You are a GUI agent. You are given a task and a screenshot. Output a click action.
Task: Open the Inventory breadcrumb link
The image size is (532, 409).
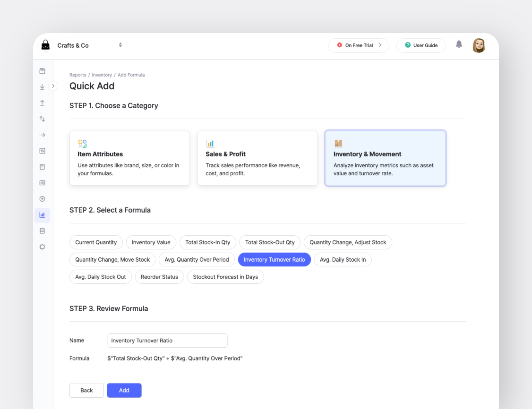(x=102, y=75)
